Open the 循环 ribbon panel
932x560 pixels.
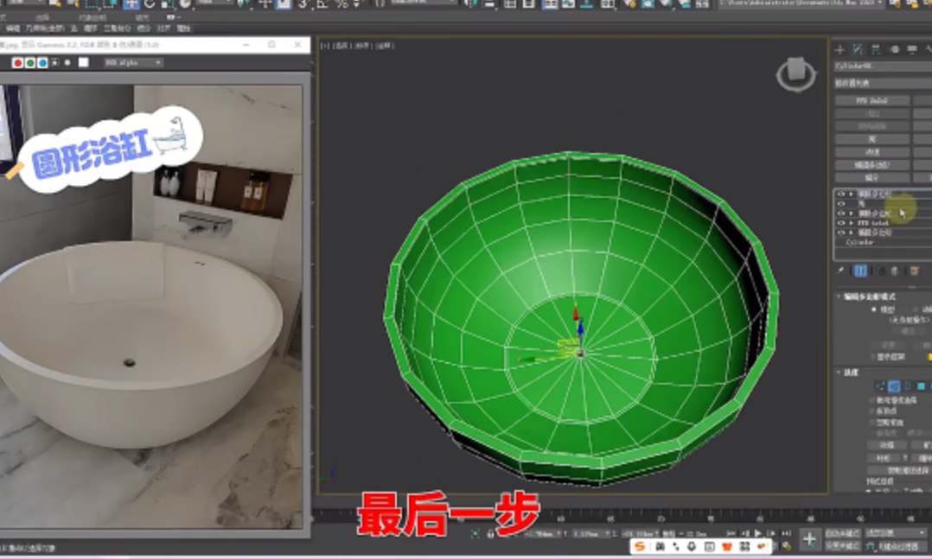pyautogui.click(x=90, y=28)
